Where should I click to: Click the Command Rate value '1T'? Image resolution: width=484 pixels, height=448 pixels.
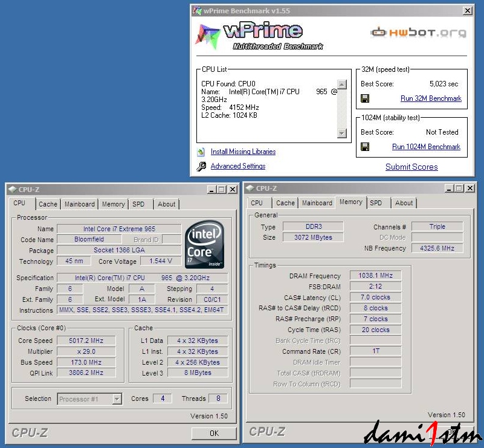(x=376, y=351)
